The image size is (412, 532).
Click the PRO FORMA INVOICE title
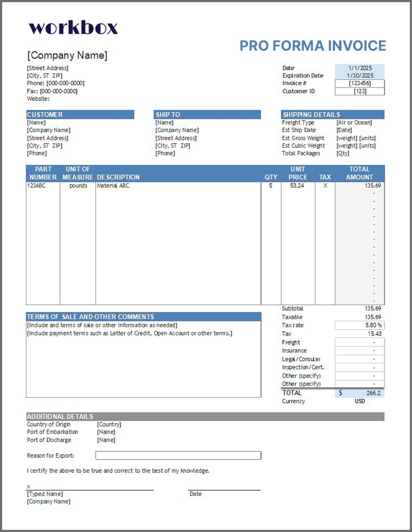click(313, 46)
